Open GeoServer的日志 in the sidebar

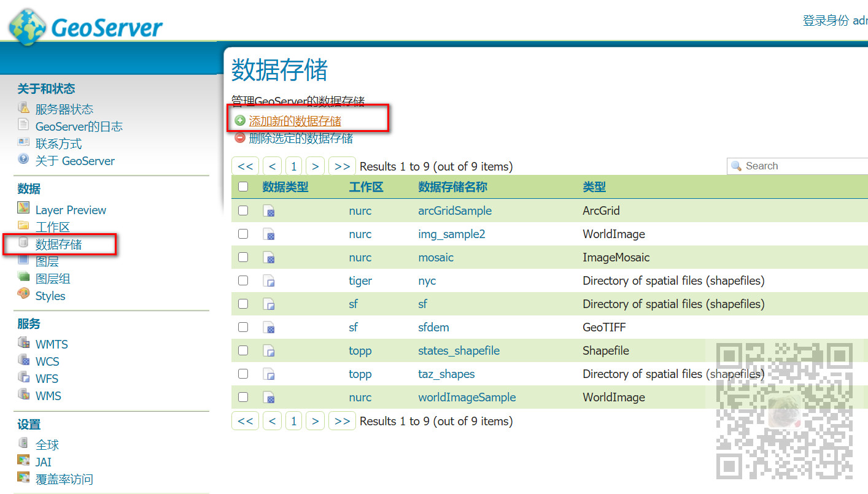coord(79,126)
